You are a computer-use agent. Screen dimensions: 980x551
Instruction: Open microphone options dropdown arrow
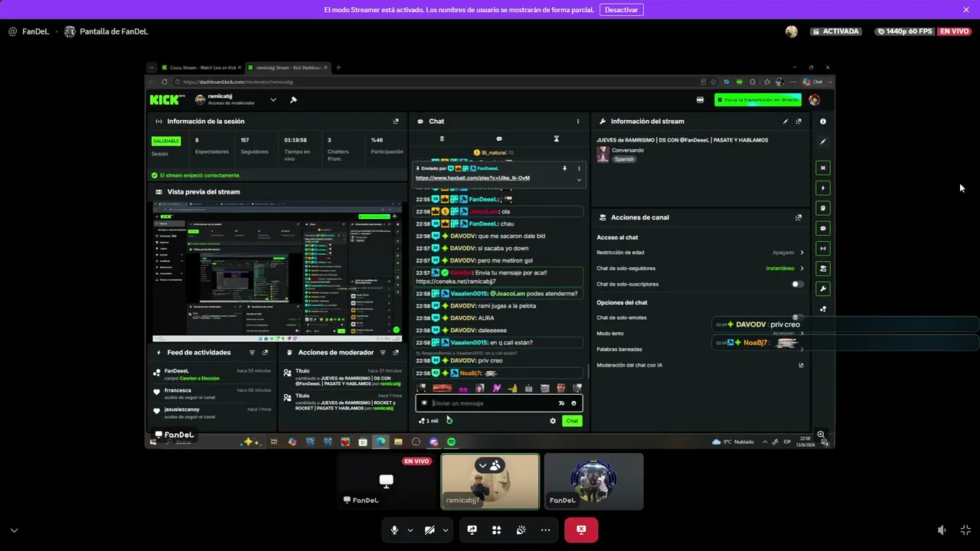pyautogui.click(x=410, y=530)
